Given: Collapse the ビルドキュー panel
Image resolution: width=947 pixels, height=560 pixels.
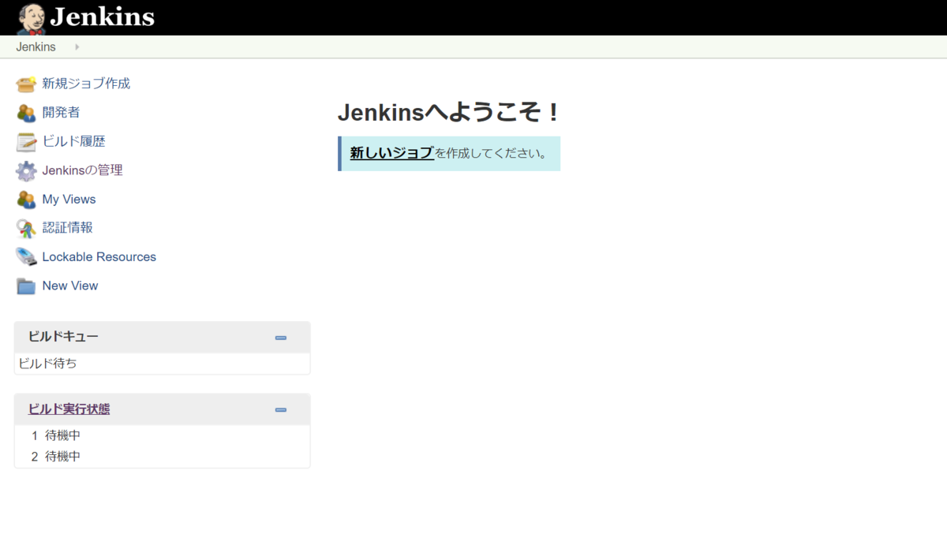Looking at the screenshot, I should click(280, 337).
